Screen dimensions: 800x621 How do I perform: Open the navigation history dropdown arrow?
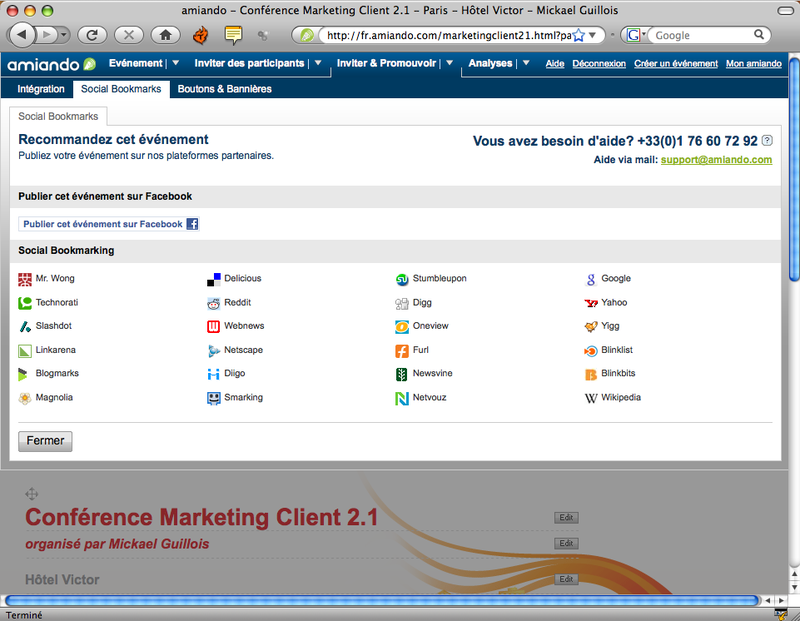click(63, 35)
